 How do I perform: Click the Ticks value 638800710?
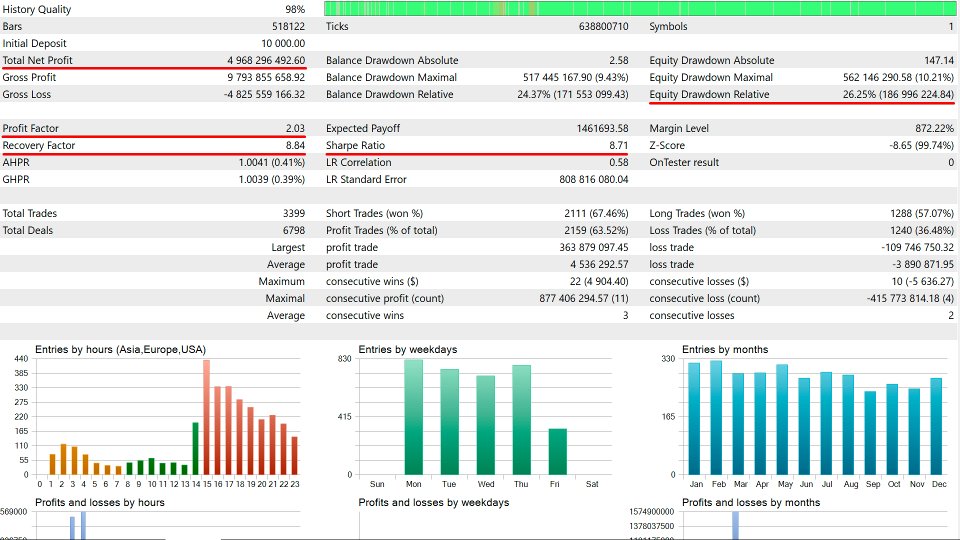603,26
